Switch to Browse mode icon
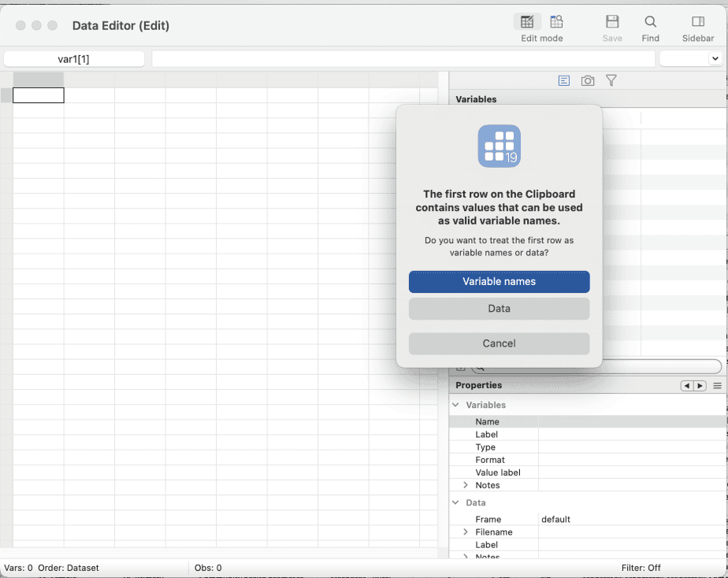The width and height of the screenshot is (728, 578). (x=556, y=22)
